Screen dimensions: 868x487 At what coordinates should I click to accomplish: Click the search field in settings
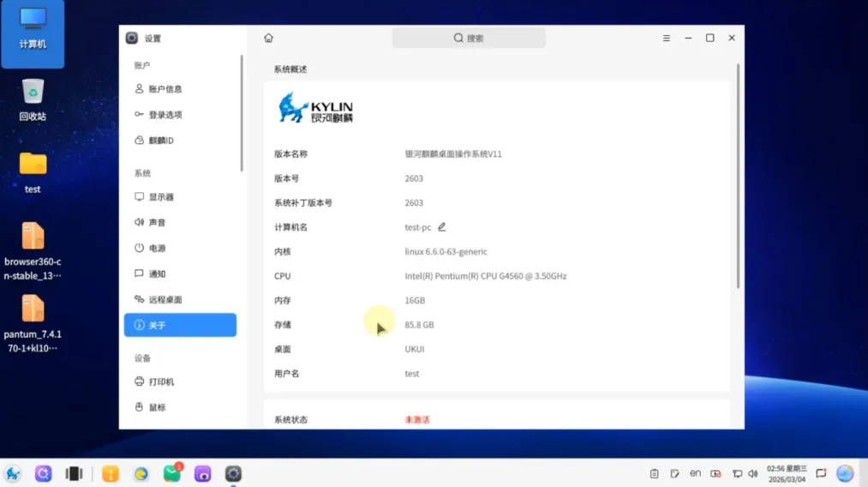[469, 38]
